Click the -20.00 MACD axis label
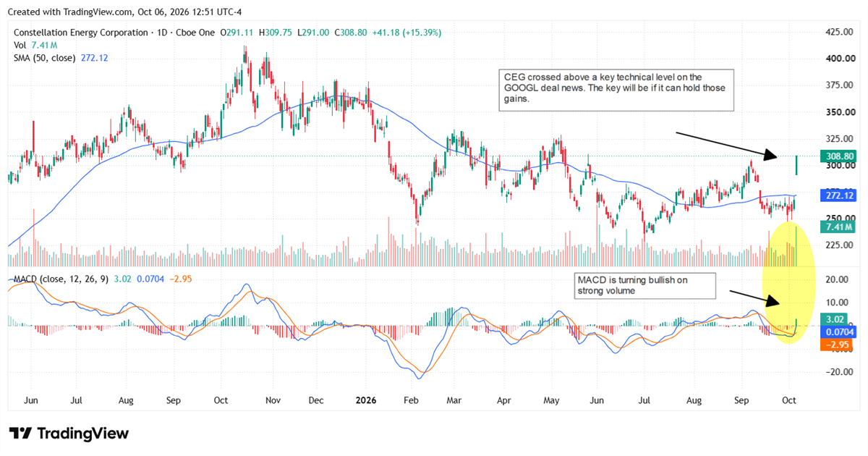868x456 pixels. point(838,372)
